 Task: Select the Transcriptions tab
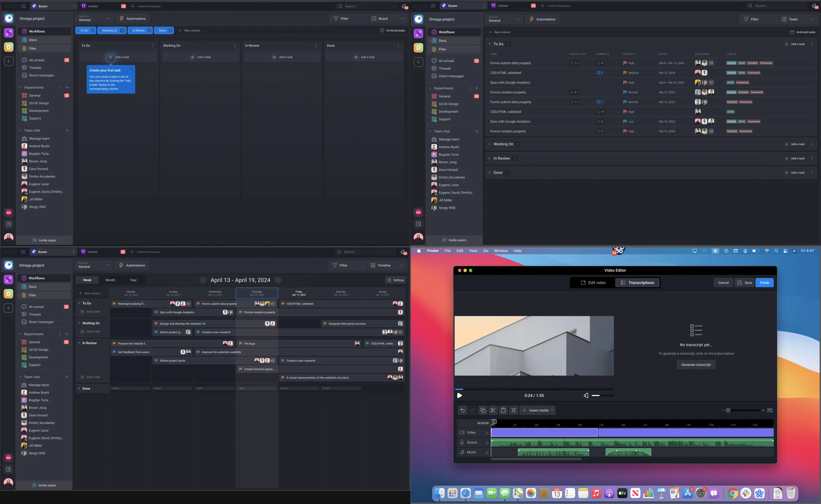[x=637, y=283]
